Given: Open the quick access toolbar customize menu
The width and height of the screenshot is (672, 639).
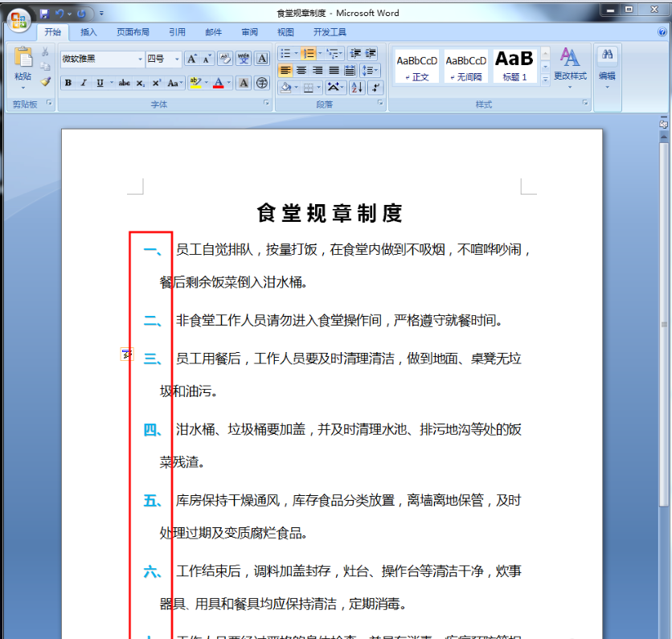Looking at the screenshot, I should (x=101, y=14).
